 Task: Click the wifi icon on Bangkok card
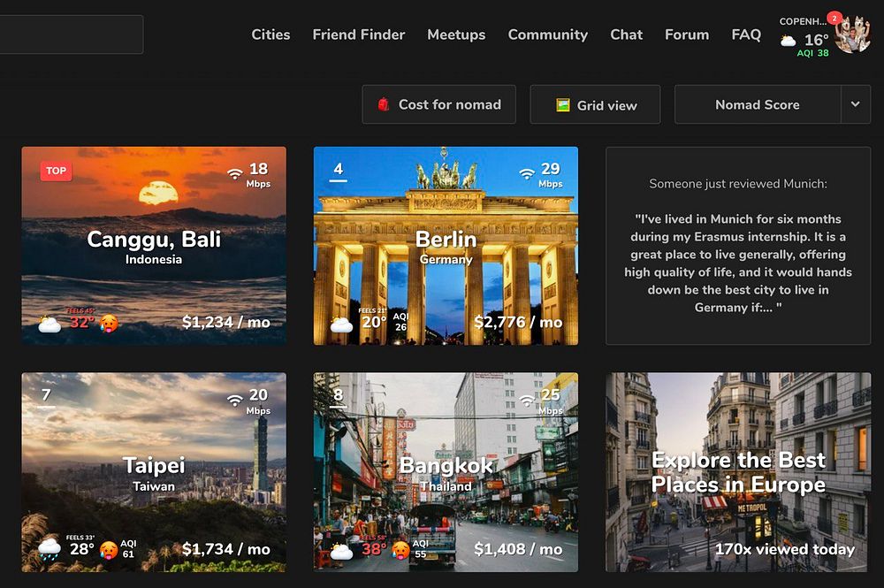click(x=527, y=401)
